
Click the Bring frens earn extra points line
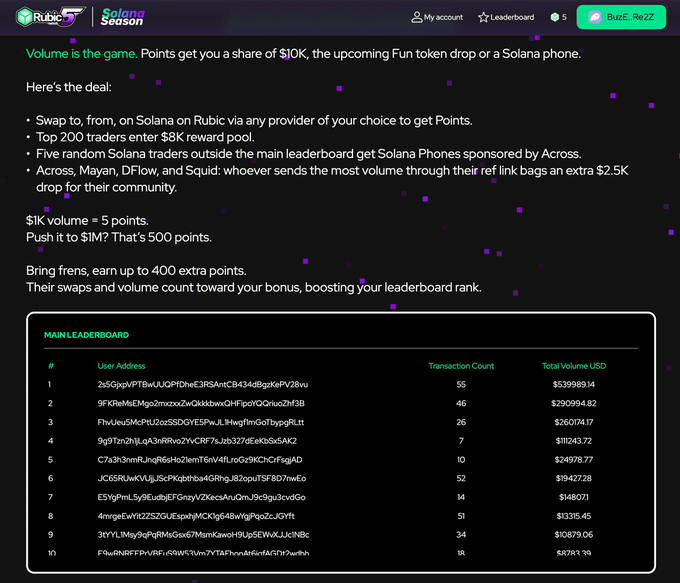click(x=136, y=271)
